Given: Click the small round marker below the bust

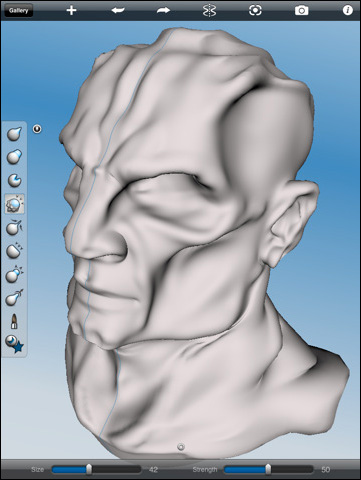Looking at the screenshot, I should (x=181, y=447).
